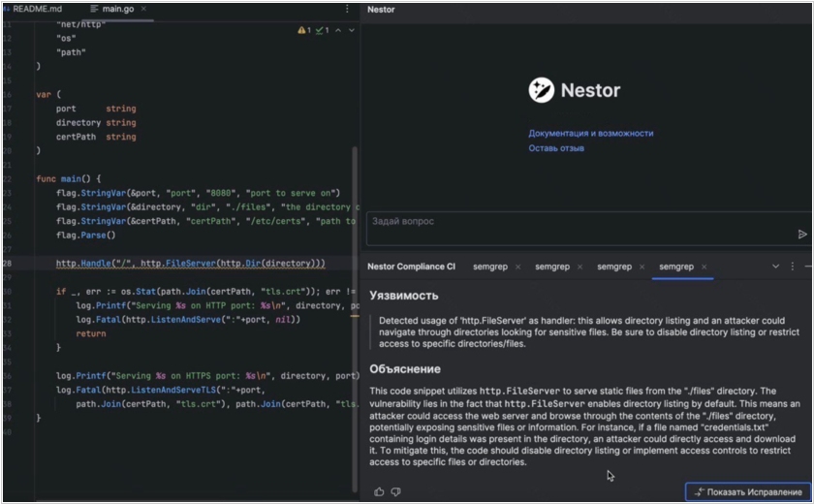Click the thumbs up feedback icon
Screen dimensions: 814x504
point(379,491)
